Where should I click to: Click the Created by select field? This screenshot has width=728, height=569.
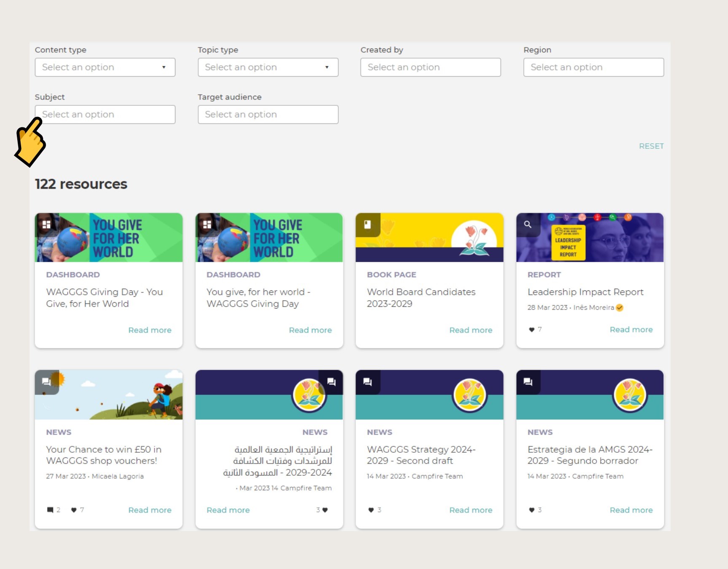[x=431, y=67]
